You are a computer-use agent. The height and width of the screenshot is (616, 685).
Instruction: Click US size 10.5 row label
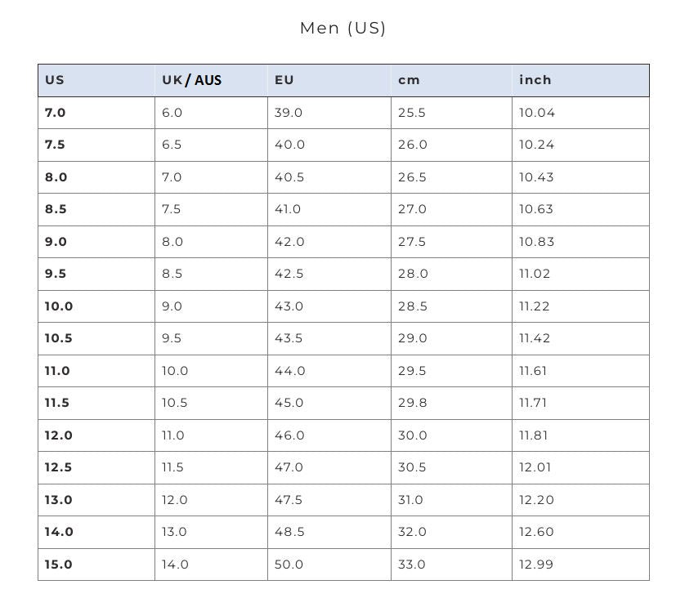[58, 338]
